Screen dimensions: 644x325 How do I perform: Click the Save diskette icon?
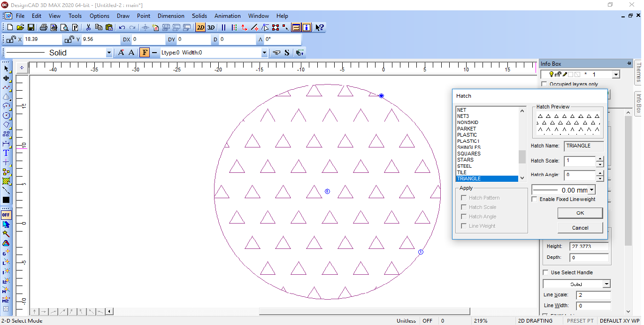click(x=31, y=28)
